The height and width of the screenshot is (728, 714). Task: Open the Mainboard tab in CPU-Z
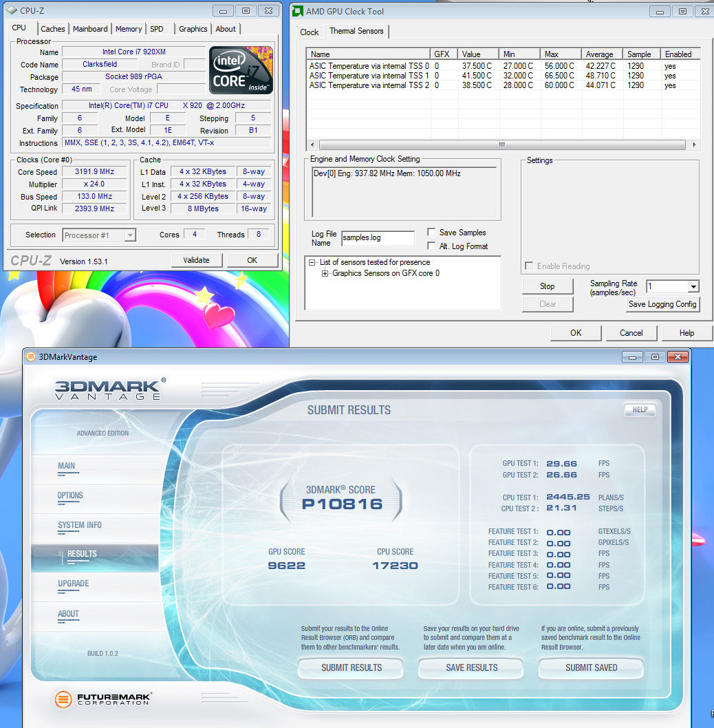click(90, 29)
